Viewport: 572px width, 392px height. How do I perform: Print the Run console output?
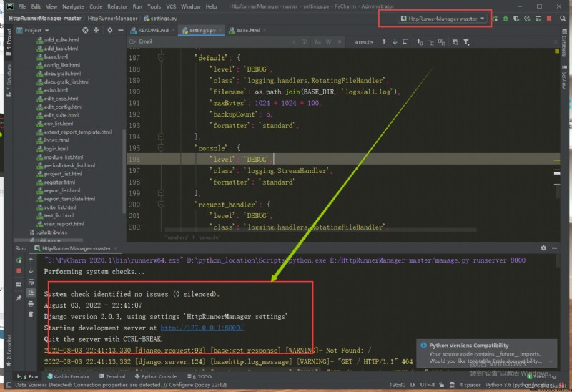coord(31,303)
